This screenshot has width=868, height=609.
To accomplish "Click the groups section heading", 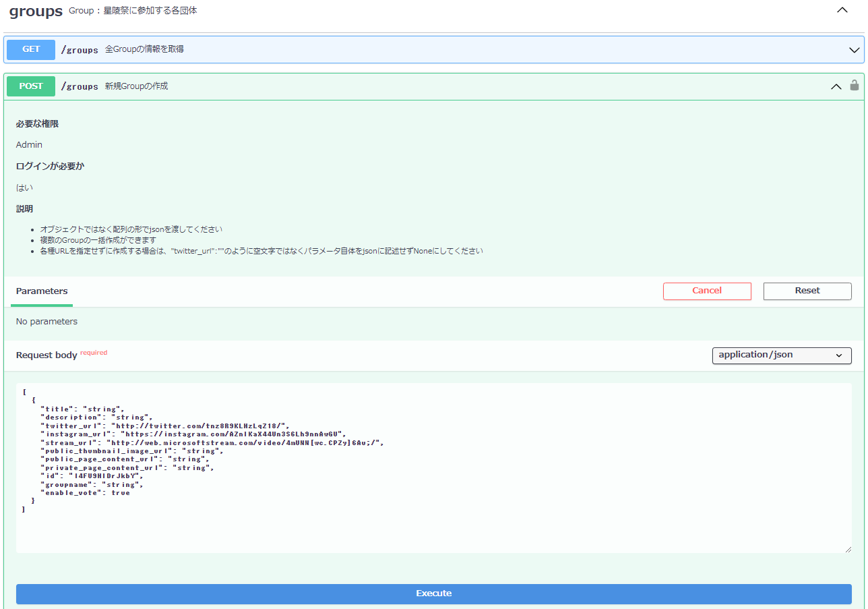I will 36,11.
